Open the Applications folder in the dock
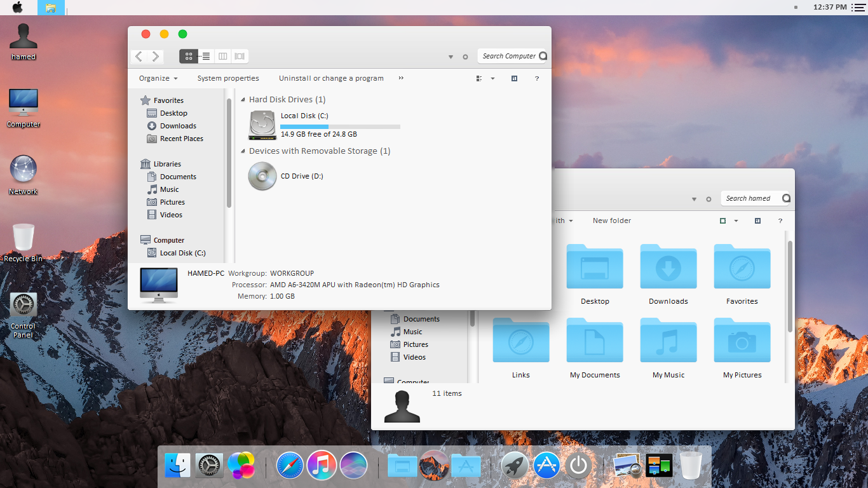Viewport: 868px width, 488px height. coord(466,466)
